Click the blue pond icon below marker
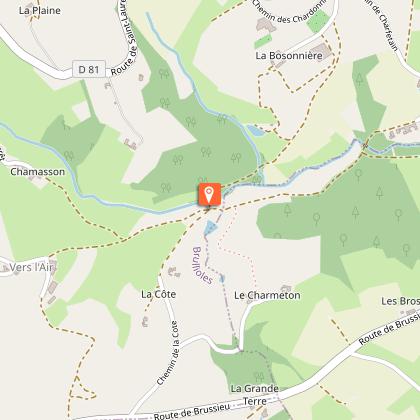The height and width of the screenshot is (420, 420). coord(210,228)
